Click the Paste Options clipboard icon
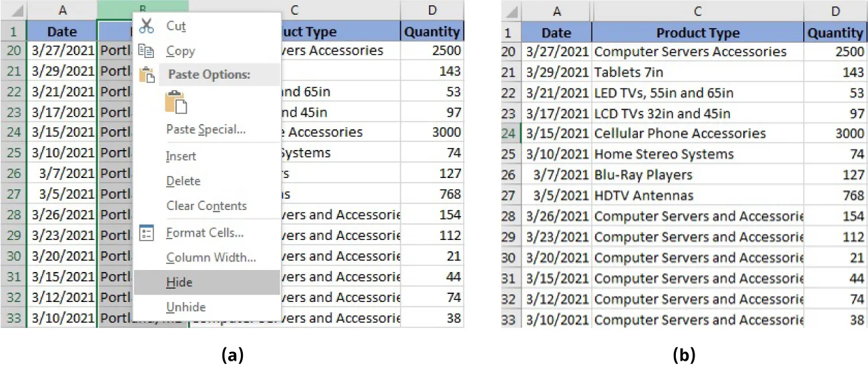 click(147, 75)
